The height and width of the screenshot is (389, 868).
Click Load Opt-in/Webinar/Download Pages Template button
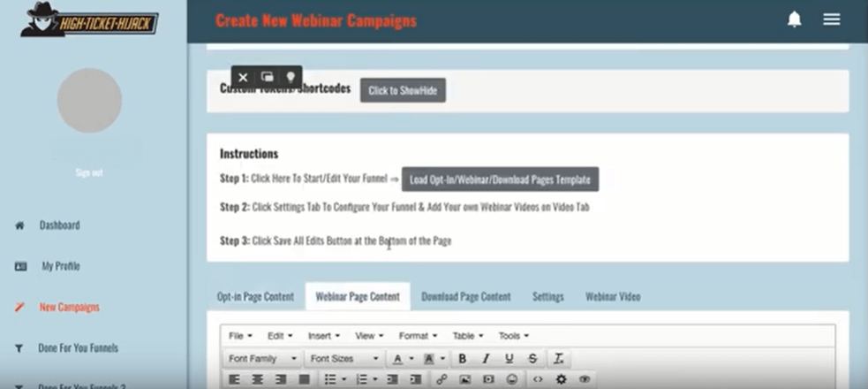pyautogui.click(x=500, y=179)
